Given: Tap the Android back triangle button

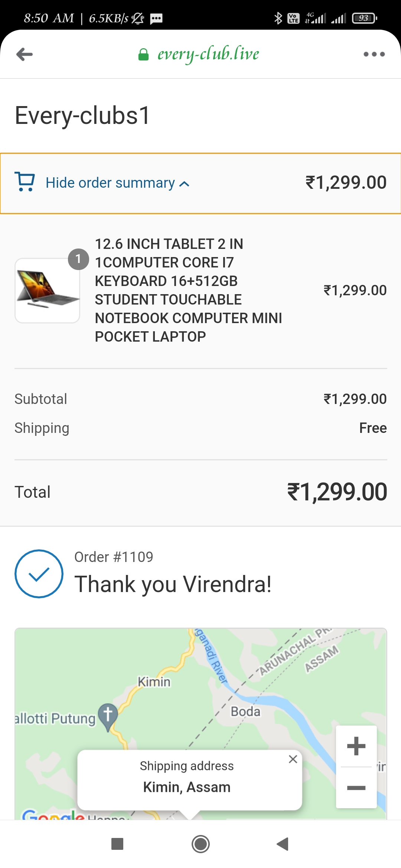Looking at the screenshot, I should 283,844.
